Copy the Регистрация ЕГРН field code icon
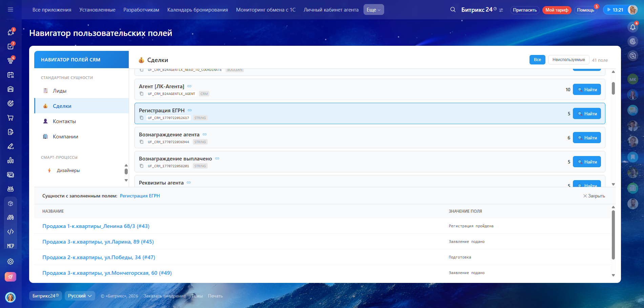The width and height of the screenshot is (644, 308). pyautogui.click(x=142, y=118)
